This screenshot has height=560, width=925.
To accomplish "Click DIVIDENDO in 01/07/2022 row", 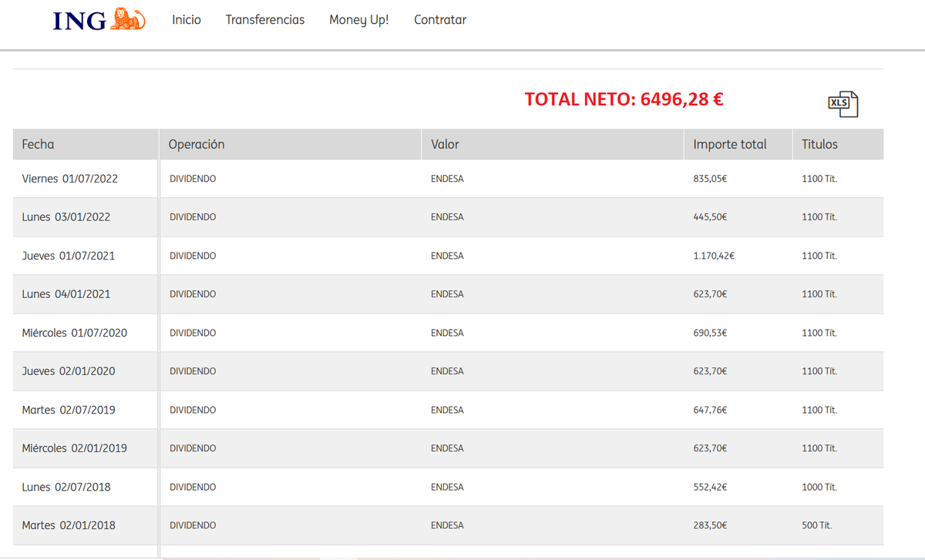I will 193,179.
